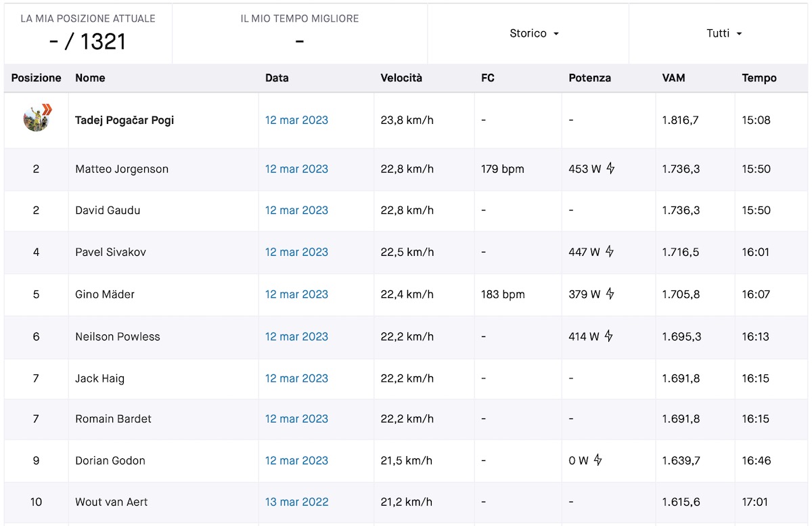Screen dimensions: 812x526
Task: Open Matteo Jorgenson's 12 mar 2023 activity
Action: pos(296,169)
